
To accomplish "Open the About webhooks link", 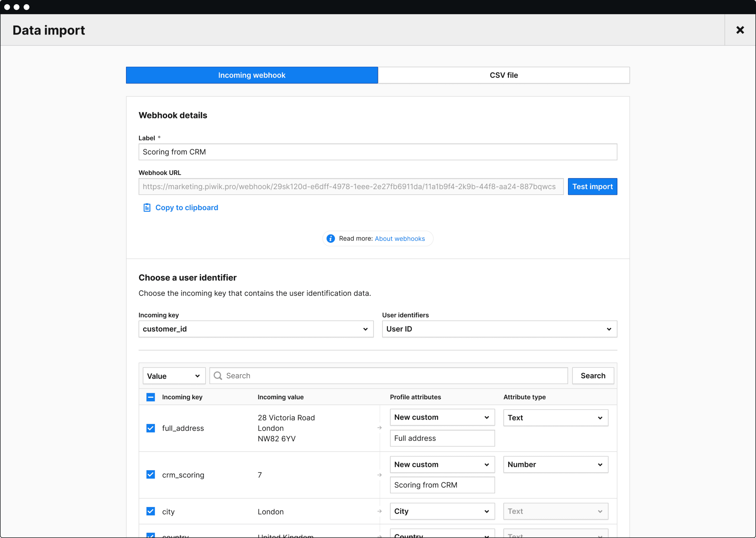I will [x=400, y=239].
